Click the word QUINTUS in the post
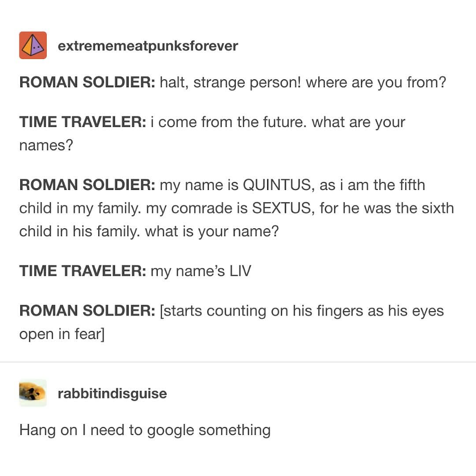This screenshot has width=476, height=476. point(278,185)
